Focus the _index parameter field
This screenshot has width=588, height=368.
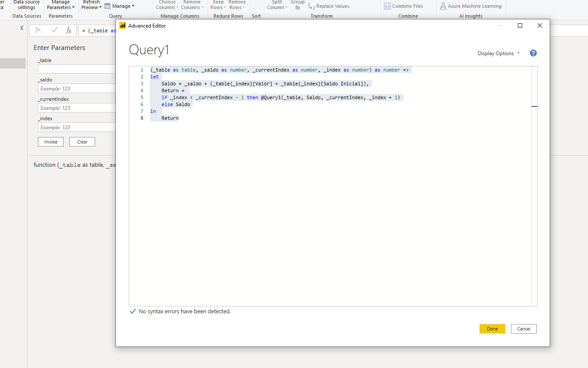pos(77,127)
